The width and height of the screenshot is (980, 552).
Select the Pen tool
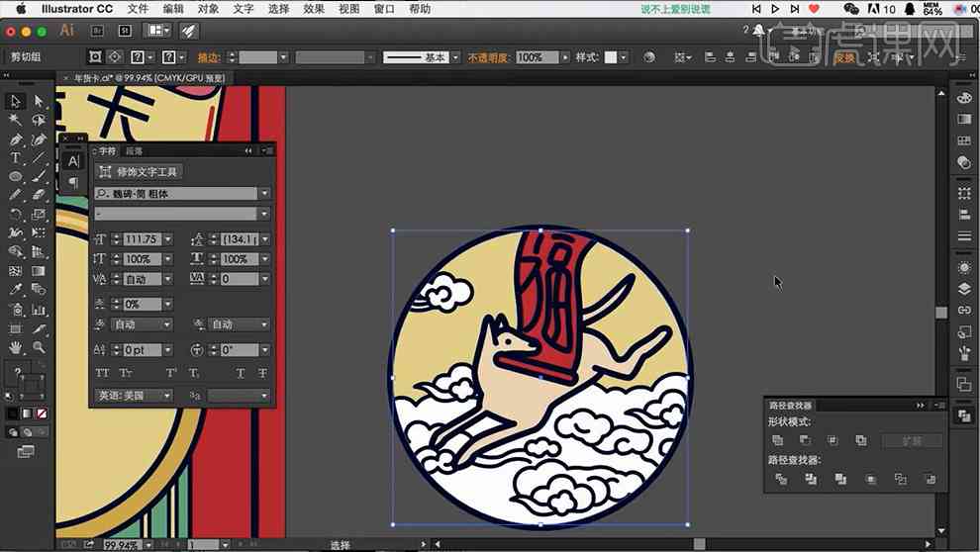(x=15, y=138)
